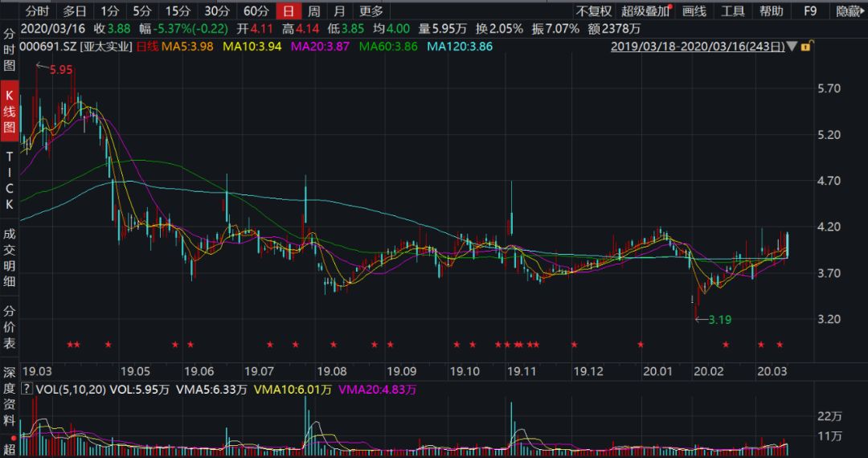Open the date range dropdown triangle
This screenshot has width=868, height=458.
tap(792, 47)
